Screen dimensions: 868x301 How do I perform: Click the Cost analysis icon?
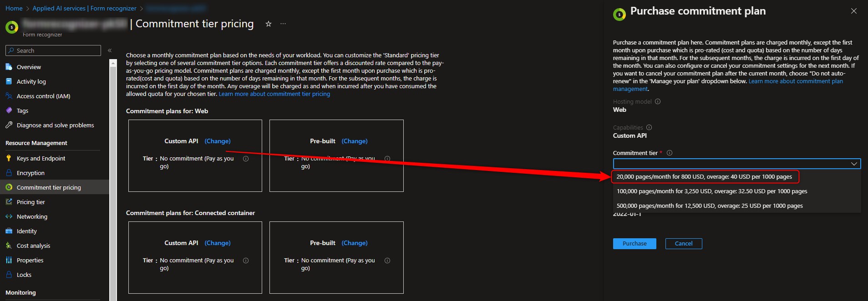(9, 246)
